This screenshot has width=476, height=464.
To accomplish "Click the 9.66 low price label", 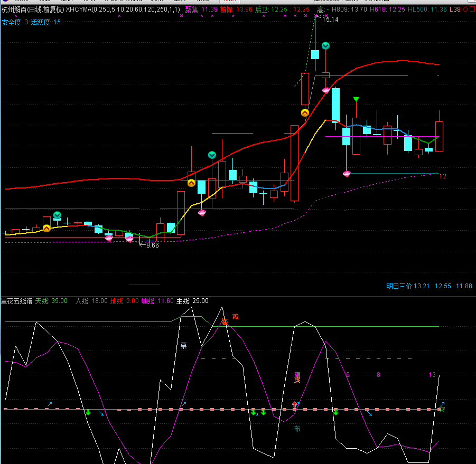I will (x=152, y=245).
